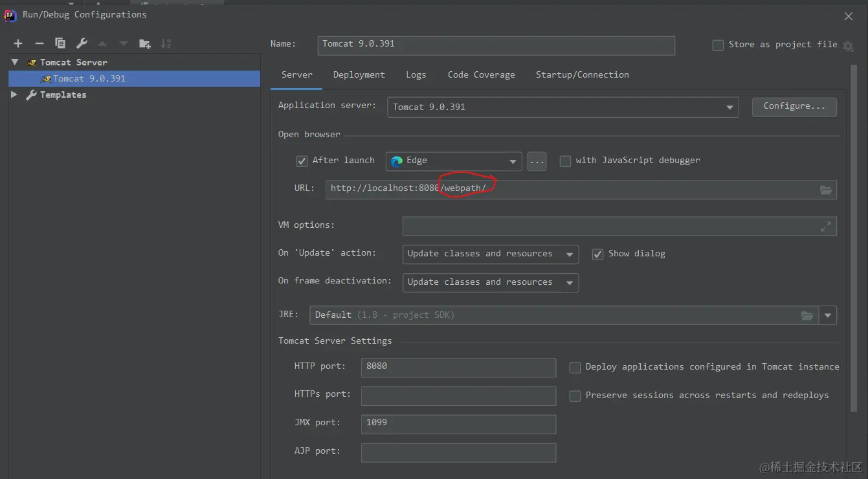Viewport: 868px width, 479px height.
Task: Move configuration up arrow icon
Action: click(102, 43)
